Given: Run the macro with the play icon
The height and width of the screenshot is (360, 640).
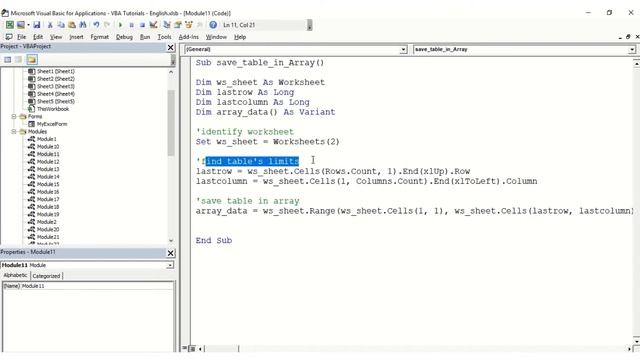Looking at the screenshot, I should (120, 25).
